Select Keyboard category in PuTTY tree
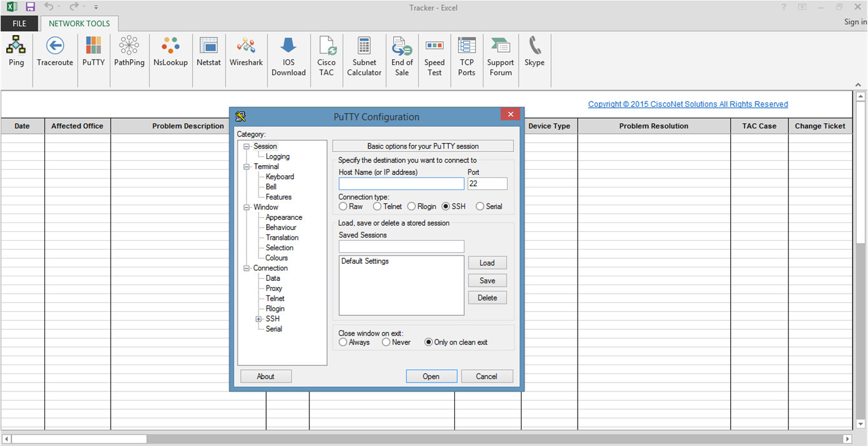 pyautogui.click(x=280, y=177)
